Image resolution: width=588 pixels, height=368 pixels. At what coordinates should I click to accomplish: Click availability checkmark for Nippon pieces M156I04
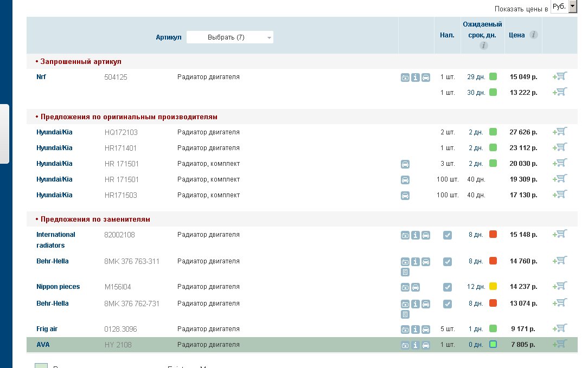(448, 287)
